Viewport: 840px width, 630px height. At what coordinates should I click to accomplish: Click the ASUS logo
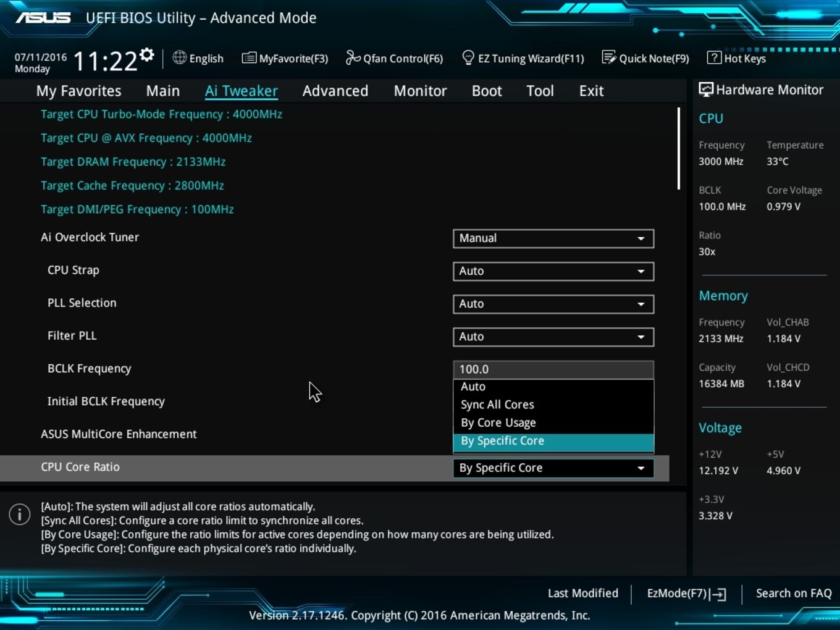(43, 17)
